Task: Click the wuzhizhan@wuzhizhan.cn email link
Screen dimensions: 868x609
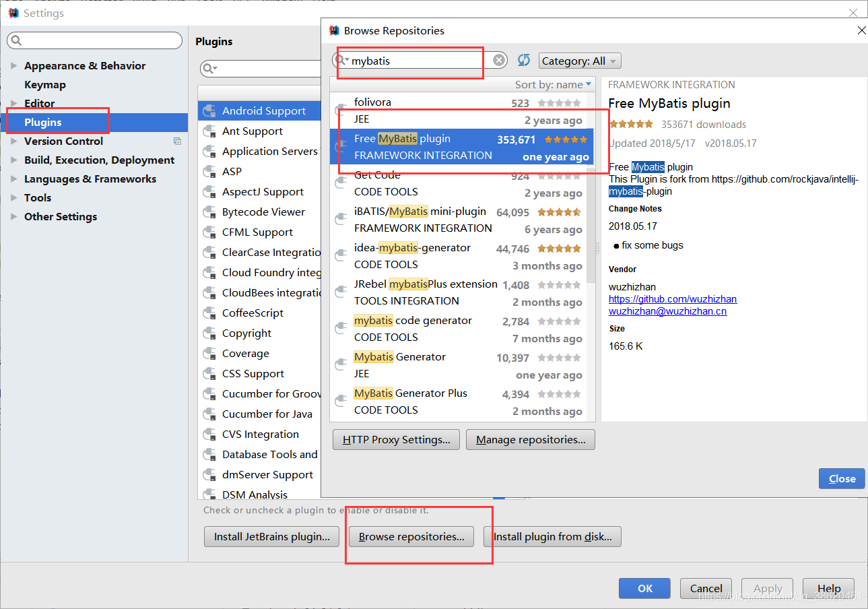Action: pos(667,311)
